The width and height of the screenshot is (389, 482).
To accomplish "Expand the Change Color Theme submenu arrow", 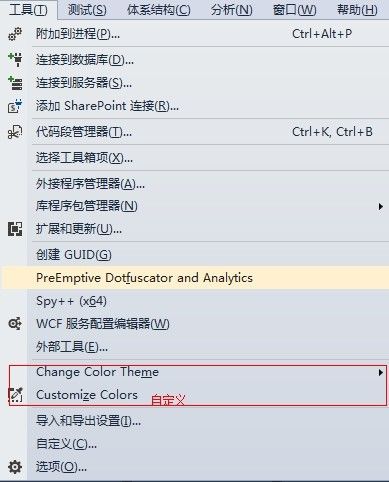I will click(380, 372).
